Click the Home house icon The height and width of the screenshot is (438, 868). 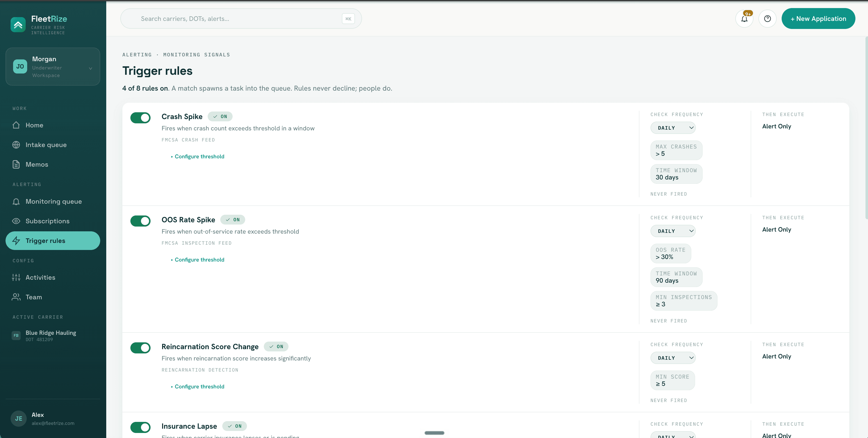point(16,125)
